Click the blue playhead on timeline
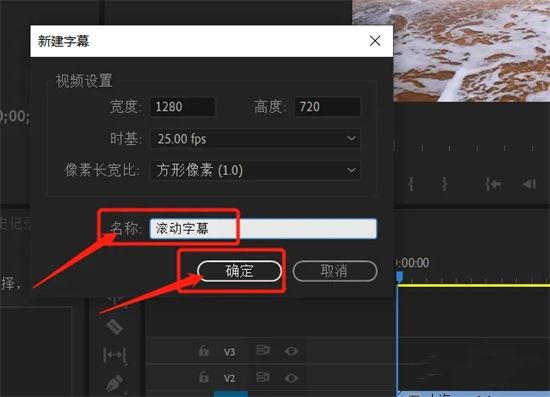550x397 pixels. (x=400, y=276)
